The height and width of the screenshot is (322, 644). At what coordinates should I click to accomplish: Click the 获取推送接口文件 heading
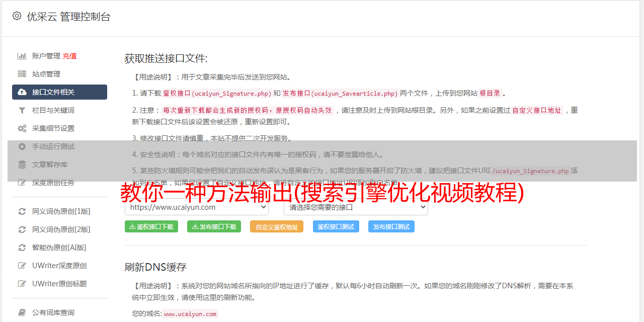tap(166, 58)
